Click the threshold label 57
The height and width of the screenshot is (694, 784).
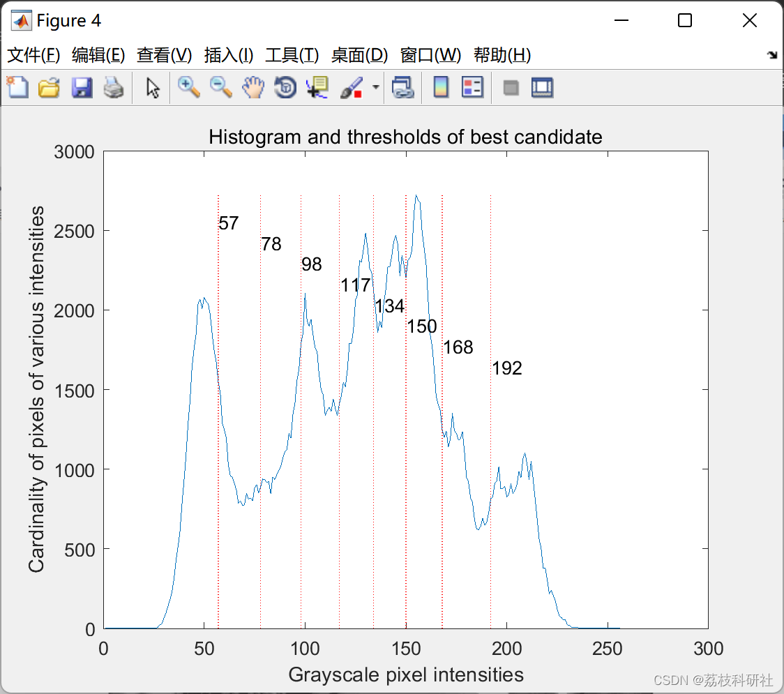click(229, 223)
